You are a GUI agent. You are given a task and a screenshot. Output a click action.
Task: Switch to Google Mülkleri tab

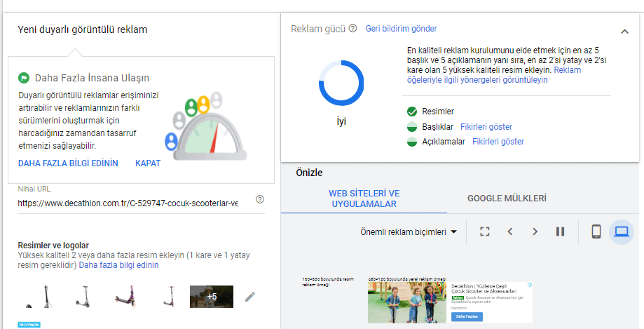507,199
